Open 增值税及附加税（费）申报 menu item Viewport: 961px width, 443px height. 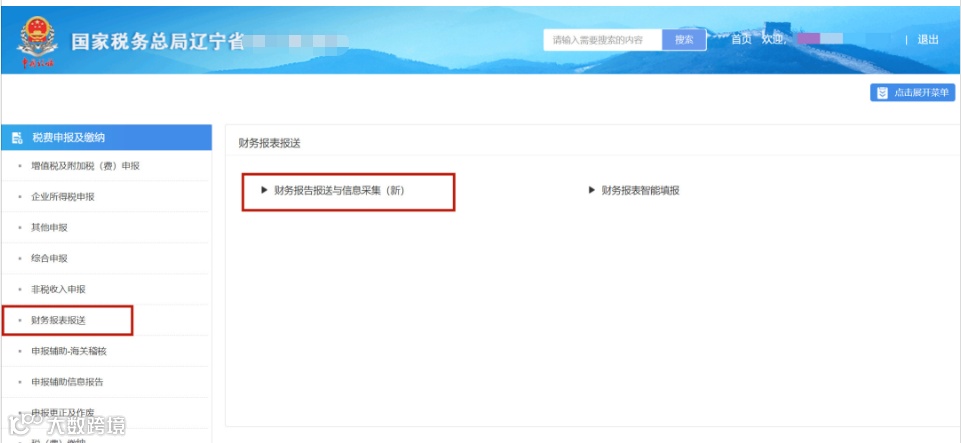tap(85, 166)
